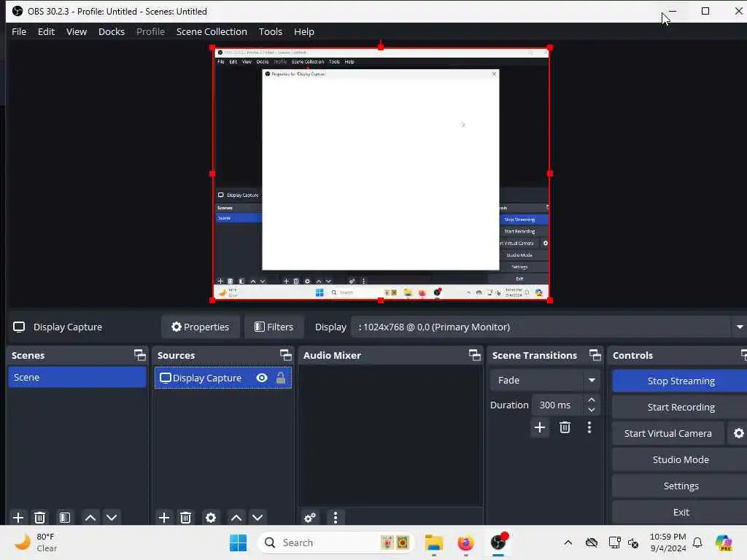
Task: Undock the Scene Transitions panel
Action: 595,355
